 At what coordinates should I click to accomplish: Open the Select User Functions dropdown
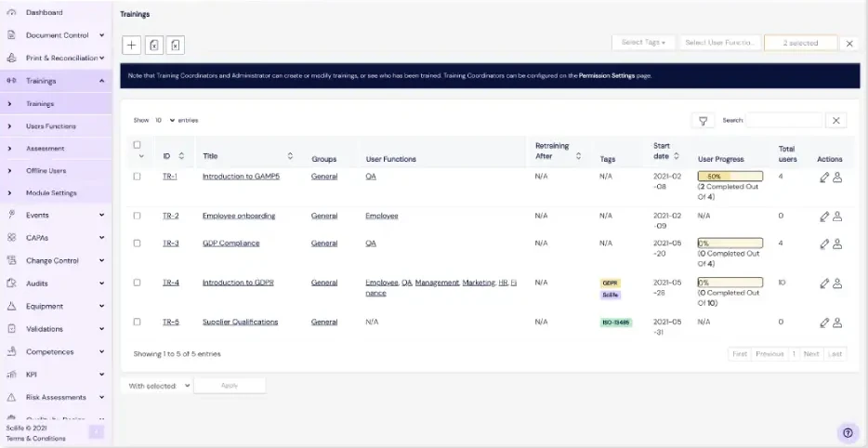pyautogui.click(x=719, y=43)
